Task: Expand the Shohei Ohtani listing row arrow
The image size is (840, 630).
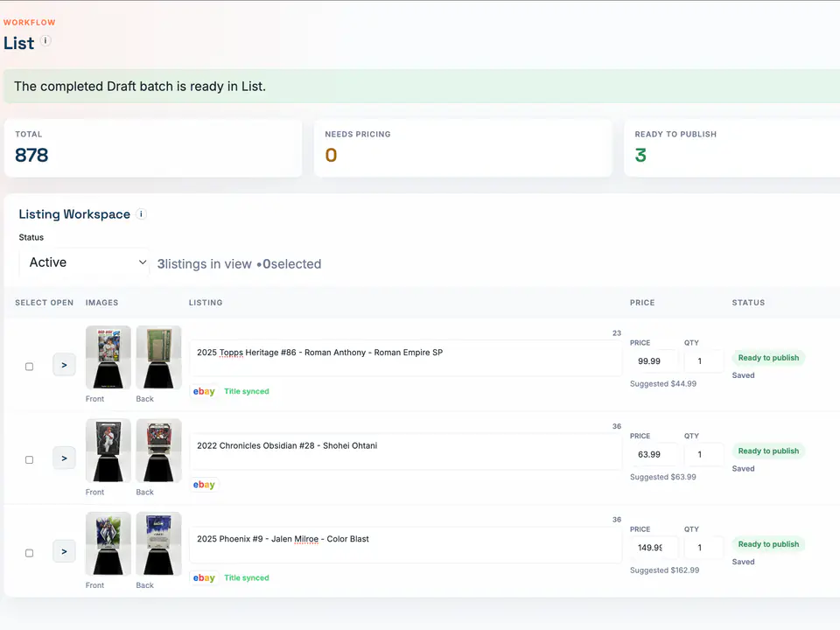Action: pyautogui.click(x=64, y=458)
